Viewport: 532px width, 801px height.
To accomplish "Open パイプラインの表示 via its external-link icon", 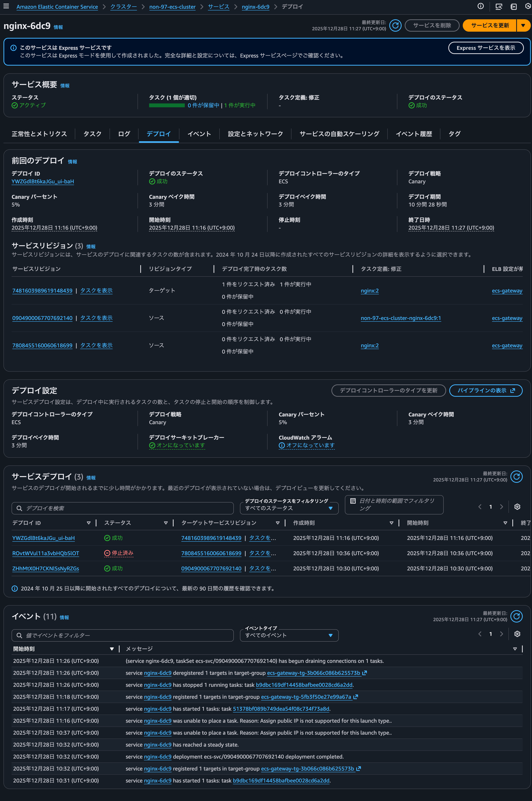I will (x=512, y=390).
